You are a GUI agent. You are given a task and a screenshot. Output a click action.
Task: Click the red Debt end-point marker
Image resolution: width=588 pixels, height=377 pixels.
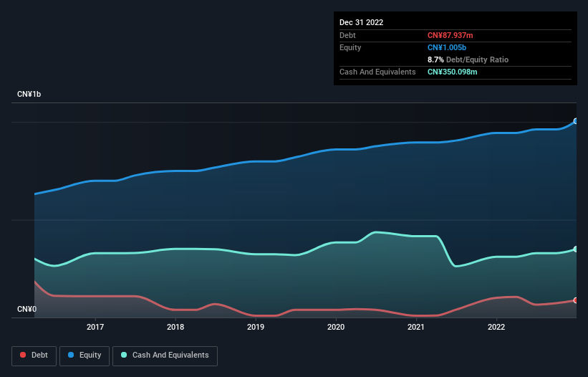point(576,300)
